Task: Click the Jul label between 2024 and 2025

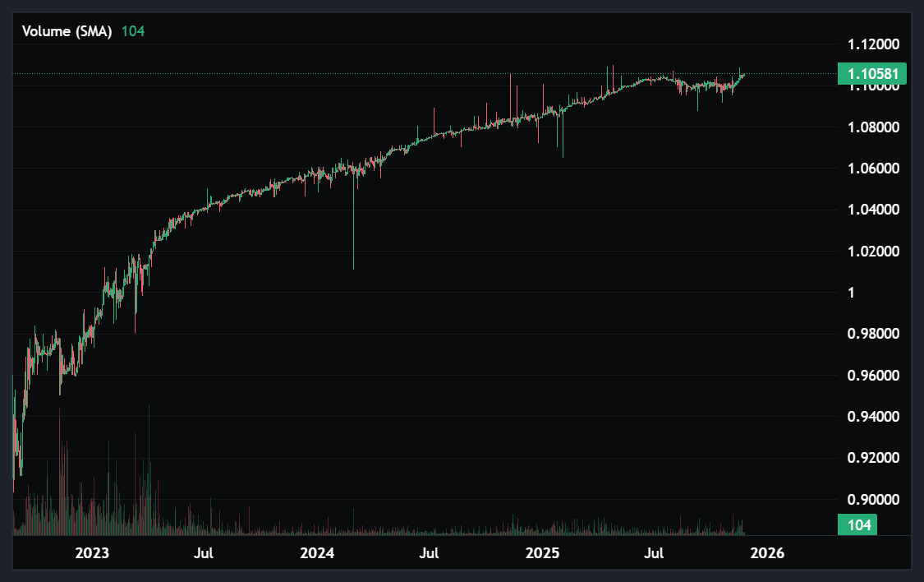Action: (x=429, y=553)
